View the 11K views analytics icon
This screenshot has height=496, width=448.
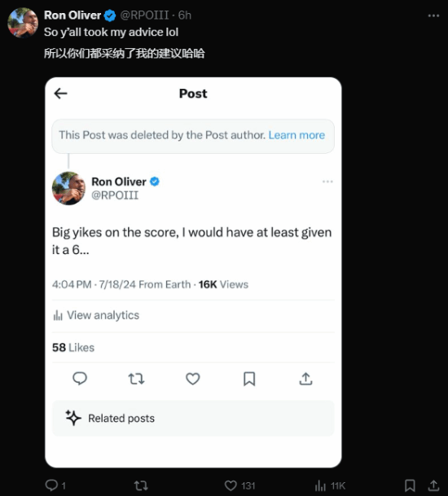[330, 485]
